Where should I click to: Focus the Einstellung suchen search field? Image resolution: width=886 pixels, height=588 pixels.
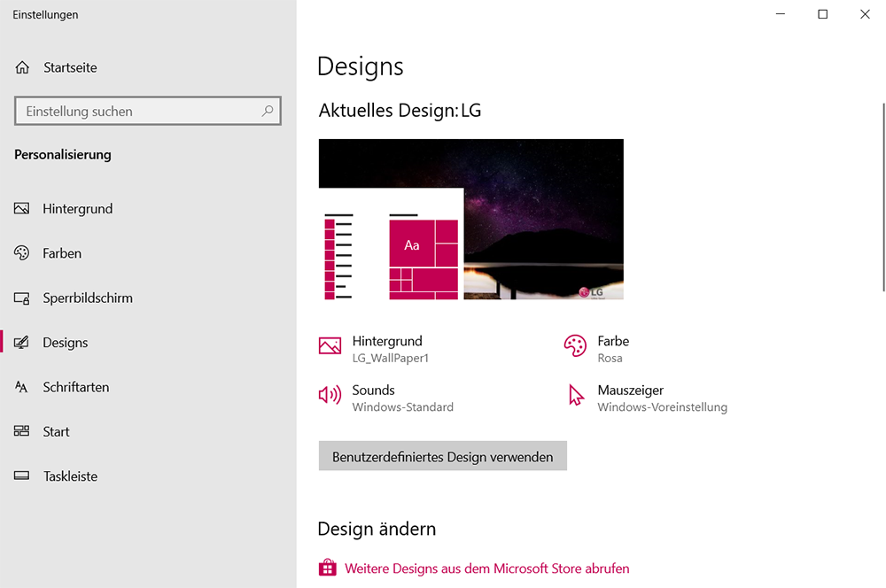[x=137, y=112]
